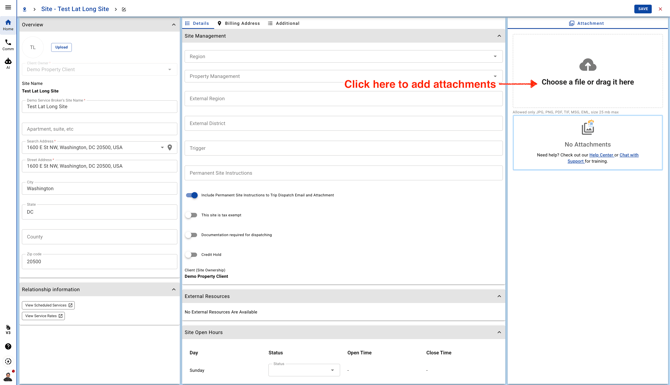Click the Street Address field
The height and width of the screenshot is (385, 670).
[100, 166]
